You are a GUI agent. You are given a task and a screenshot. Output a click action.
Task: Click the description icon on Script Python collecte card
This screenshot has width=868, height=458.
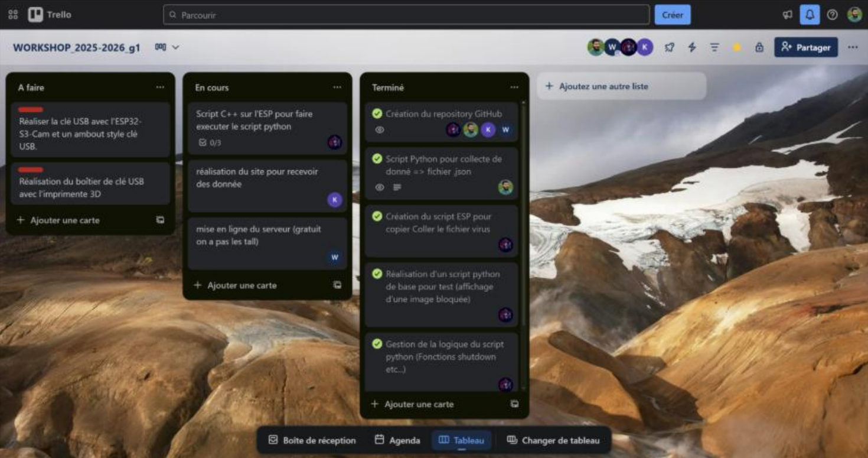pyautogui.click(x=397, y=187)
